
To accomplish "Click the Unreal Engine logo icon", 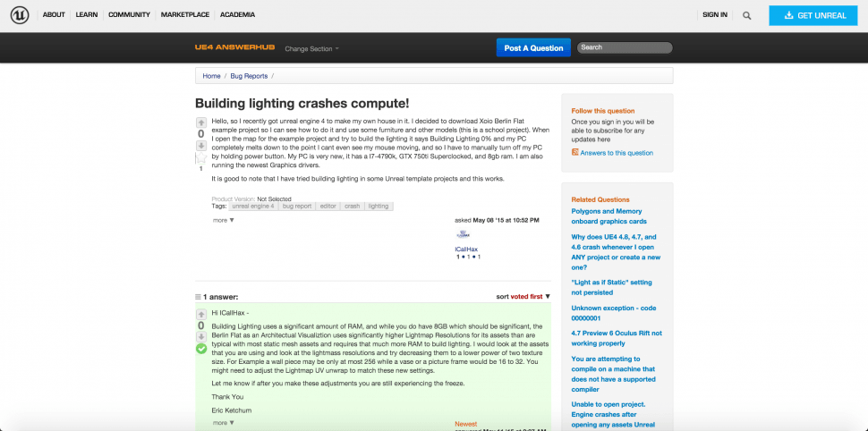I will (x=20, y=15).
